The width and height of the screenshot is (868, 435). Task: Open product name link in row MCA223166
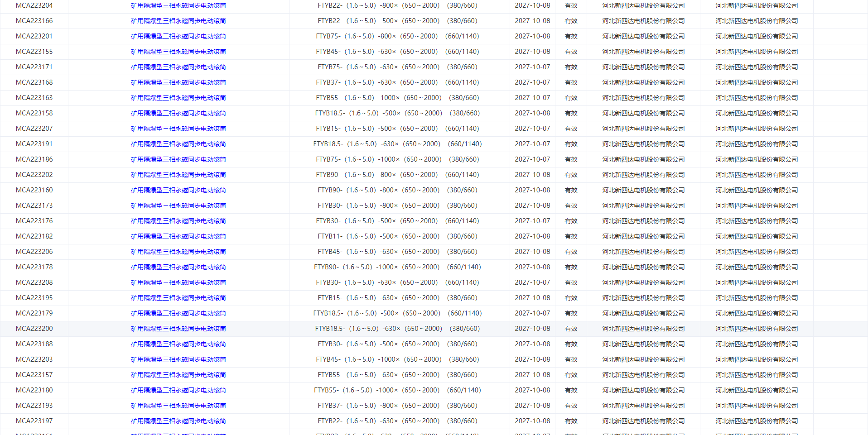[x=178, y=21]
